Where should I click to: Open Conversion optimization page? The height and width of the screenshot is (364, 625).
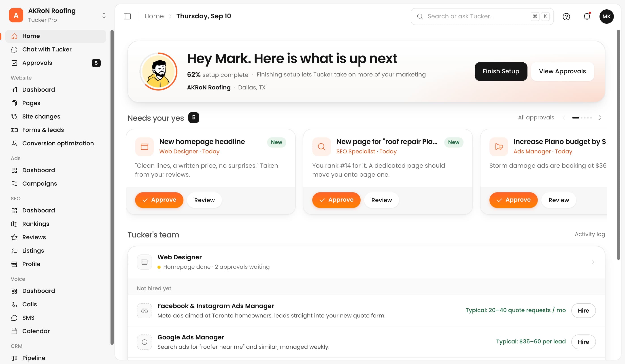(x=55, y=143)
